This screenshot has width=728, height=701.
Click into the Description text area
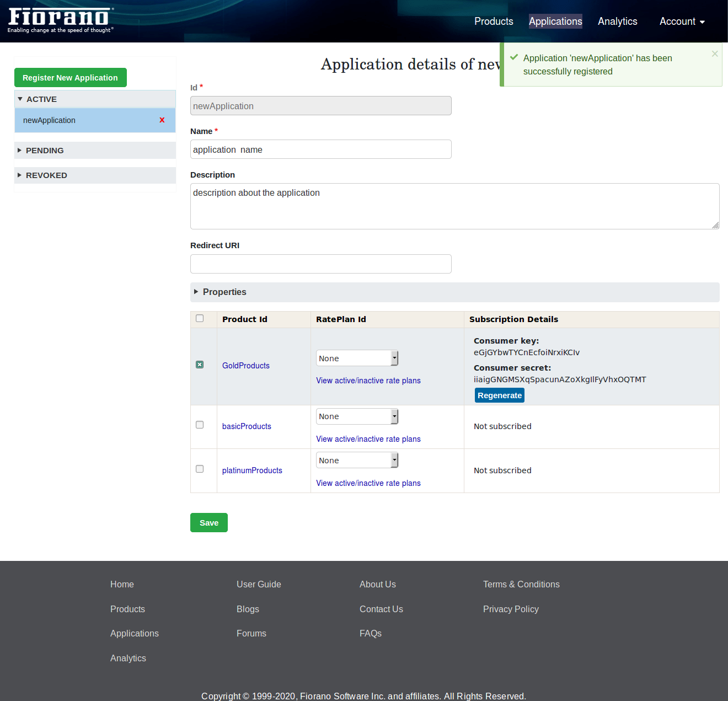[x=455, y=206]
